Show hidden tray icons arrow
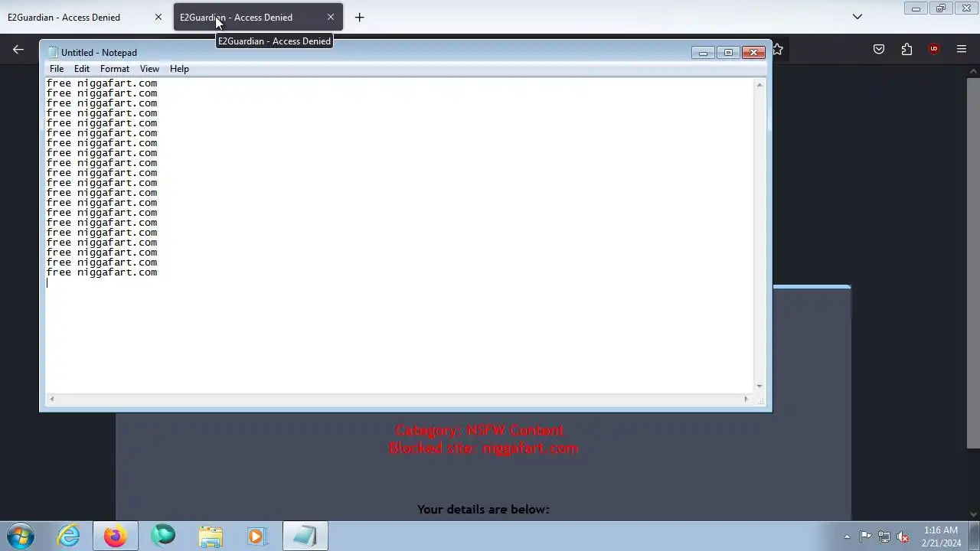Image resolution: width=980 pixels, height=551 pixels. click(x=847, y=536)
